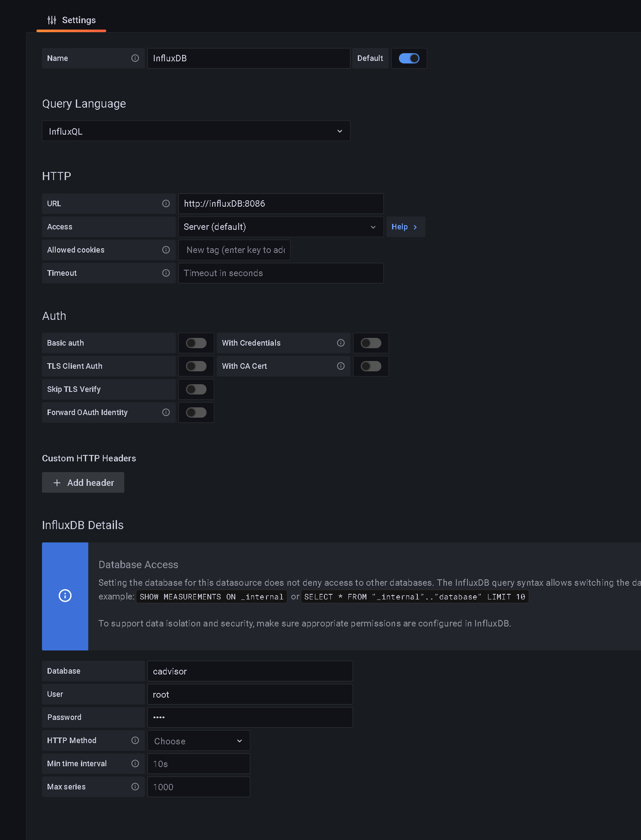Enable Forward OAuth Identity switch
Screen dimensions: 641x840
[196, 412]
